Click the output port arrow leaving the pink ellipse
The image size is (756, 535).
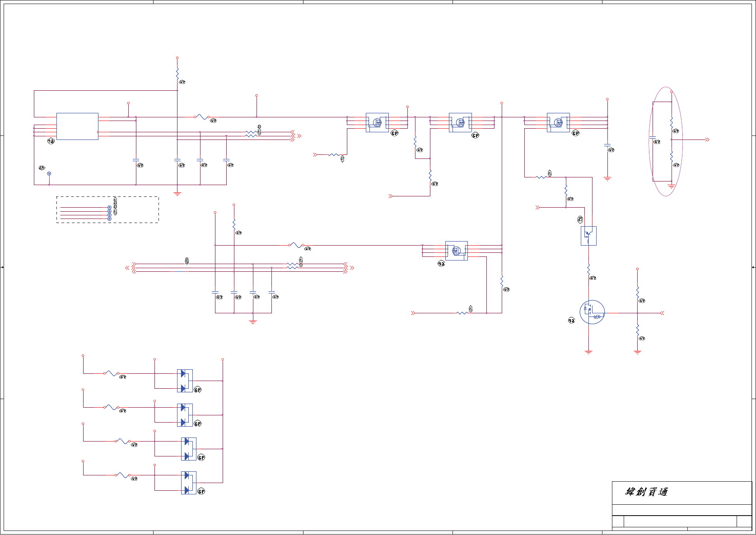click(x=708, y=140)
